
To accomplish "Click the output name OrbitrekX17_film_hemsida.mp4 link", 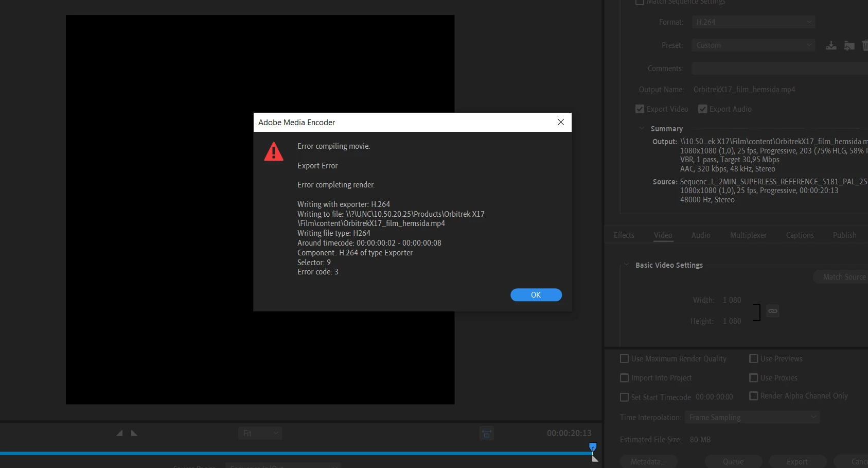I will [744, 90].
